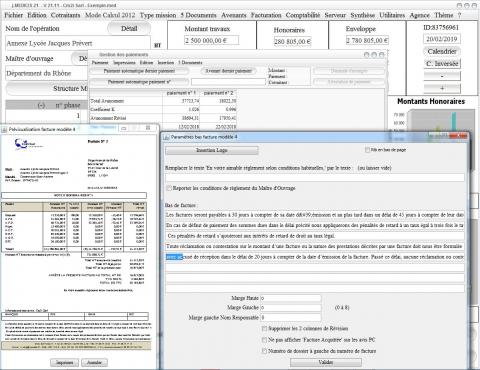Image resolution: width=480 pixels, height=370 pixels.
Task: Click the Enveloppe value field
Action: coord(367,40)
